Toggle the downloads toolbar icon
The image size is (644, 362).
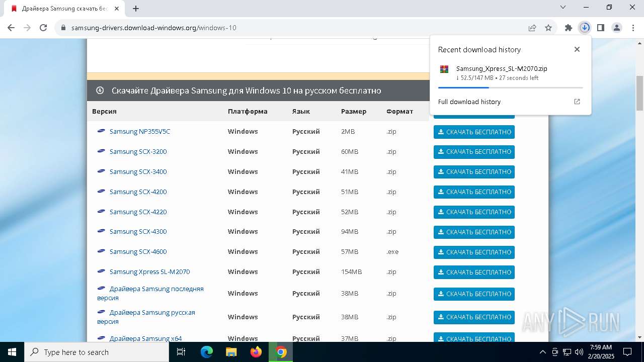[585, 28]
